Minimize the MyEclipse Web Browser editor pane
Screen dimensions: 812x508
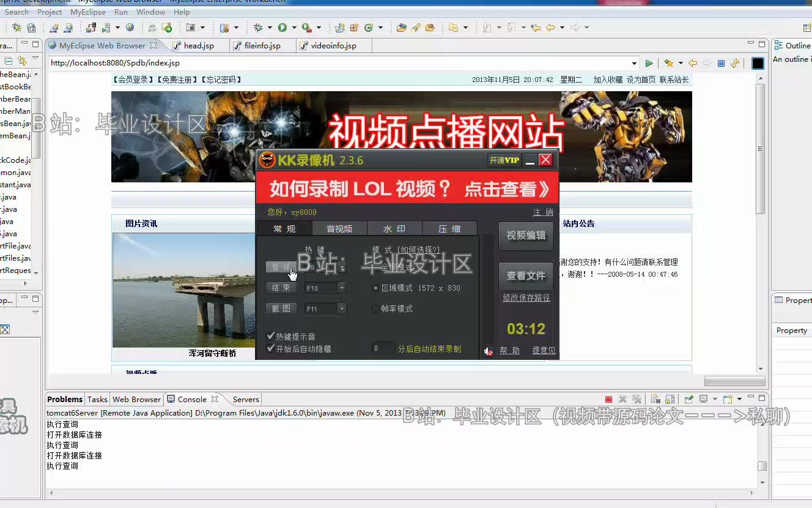pyautogui.click(x=751, y=44)
